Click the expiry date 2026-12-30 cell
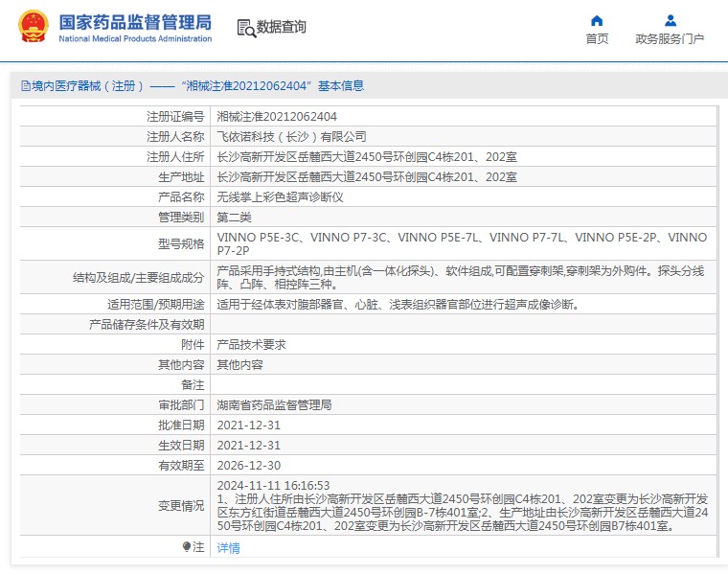Viewport: 728px width, 575px height. click(x=249, y=465)
